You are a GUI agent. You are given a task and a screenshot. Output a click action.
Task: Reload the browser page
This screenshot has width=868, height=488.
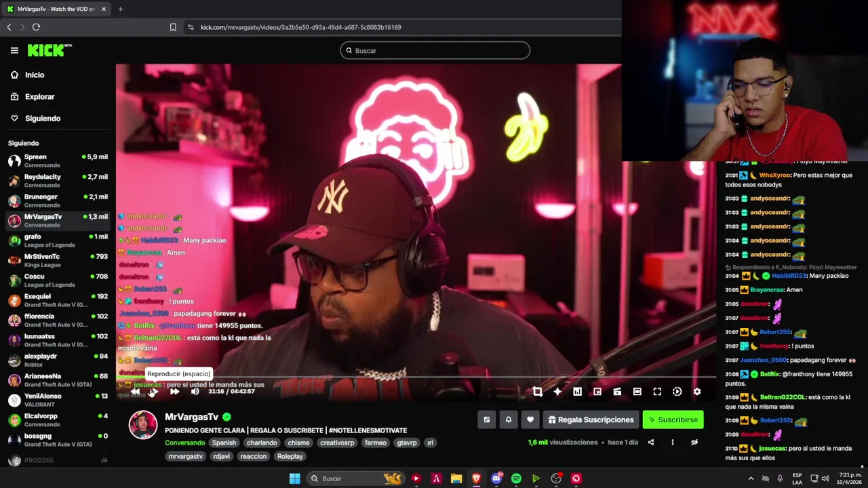(x=36, y=27)
